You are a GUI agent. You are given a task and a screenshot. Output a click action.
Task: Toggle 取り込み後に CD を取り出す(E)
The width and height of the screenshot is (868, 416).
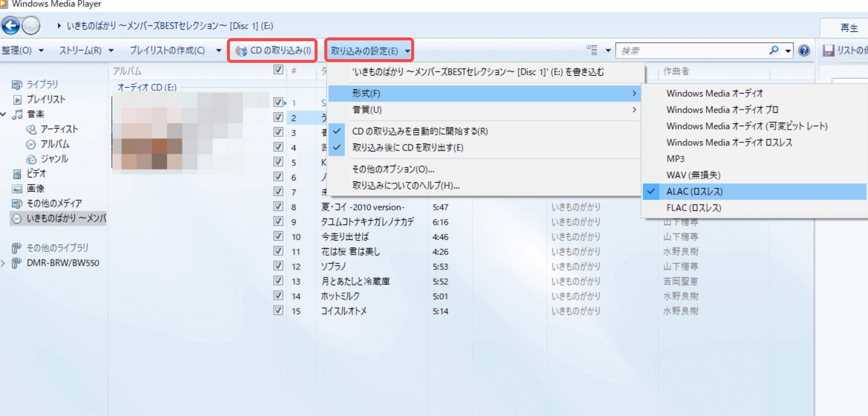click(x=484, y=148)
